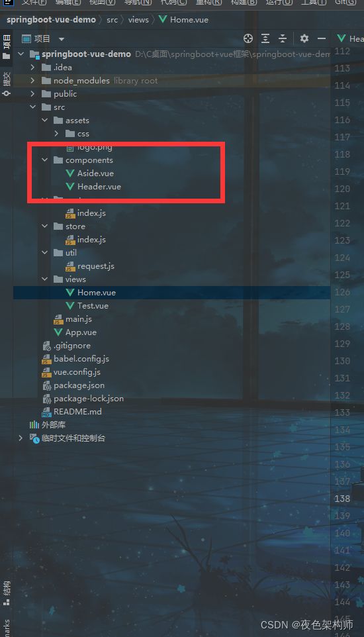
Task: Select package-lock.json file
Action: point(89,399)
